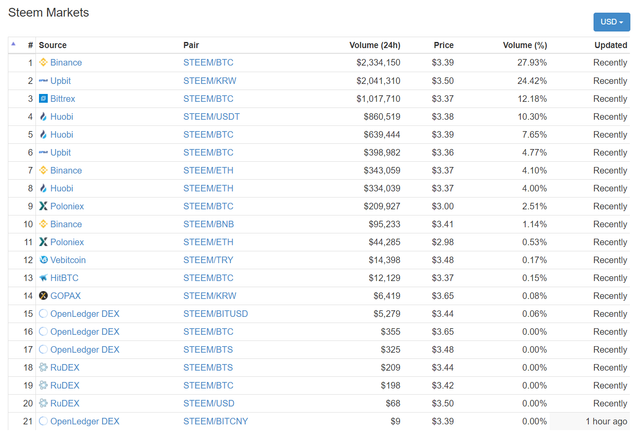This screenshot has height=434, width=640.
Task: Open the USD currency dropdown
Action: (611, 22)
